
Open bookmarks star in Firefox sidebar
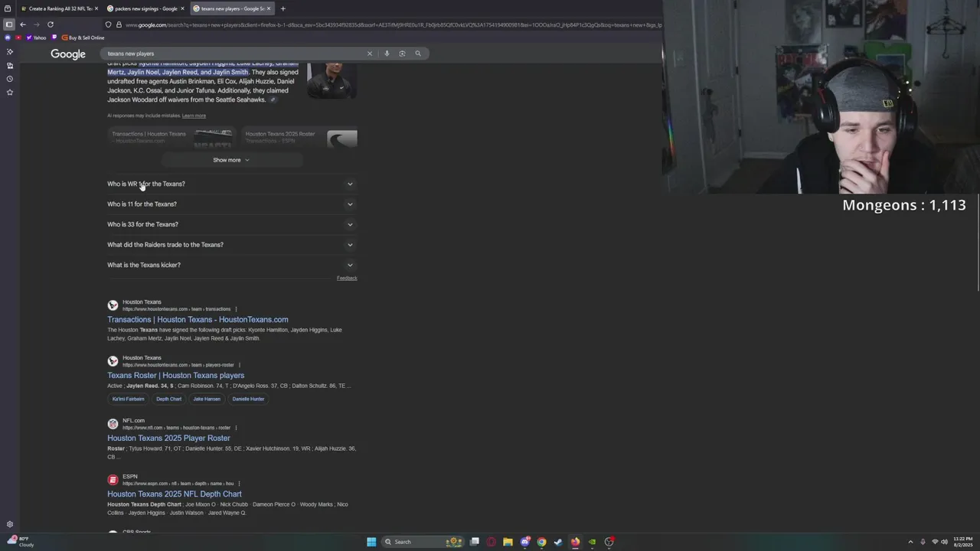point(10,92)
